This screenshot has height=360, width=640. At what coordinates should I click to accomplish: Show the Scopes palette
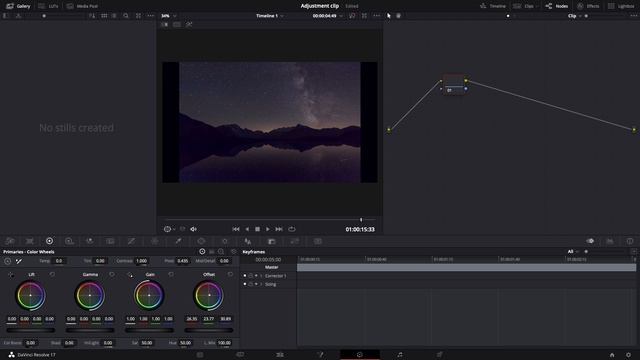(x=610, y=241)
